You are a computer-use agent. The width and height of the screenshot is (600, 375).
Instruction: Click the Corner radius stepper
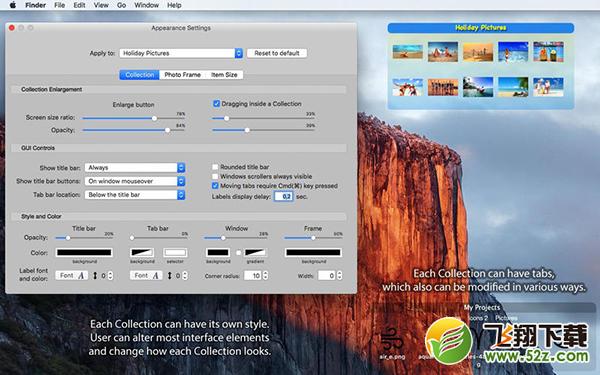(x=265, y=276)
